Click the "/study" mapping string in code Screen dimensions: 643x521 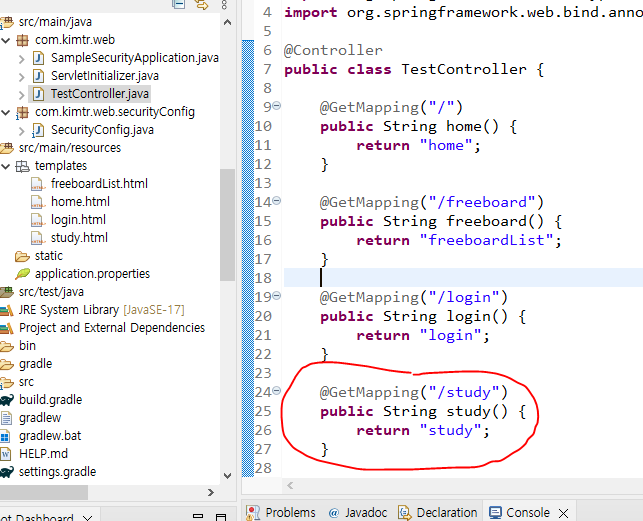click(464, 392)
